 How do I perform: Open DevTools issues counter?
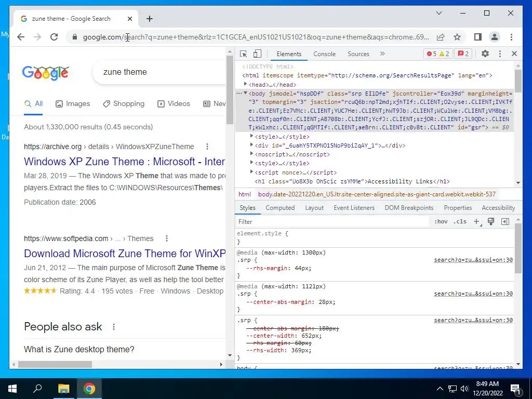(x=463, y=54)
